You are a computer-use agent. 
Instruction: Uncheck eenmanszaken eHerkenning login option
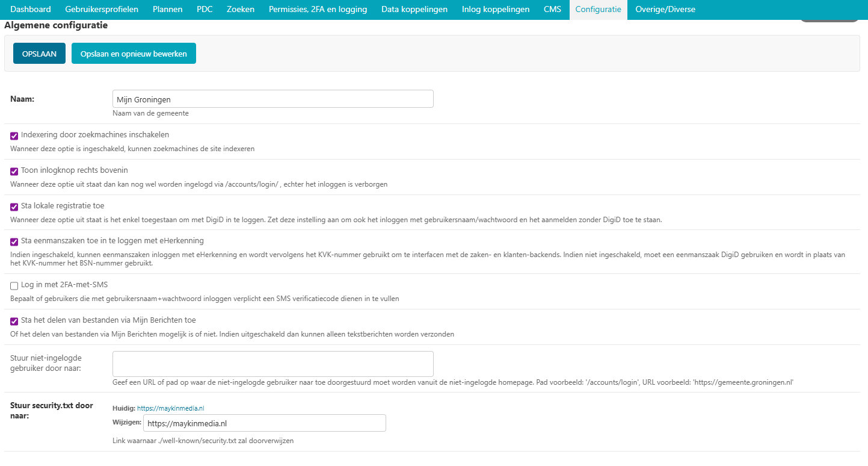(14, 242)
